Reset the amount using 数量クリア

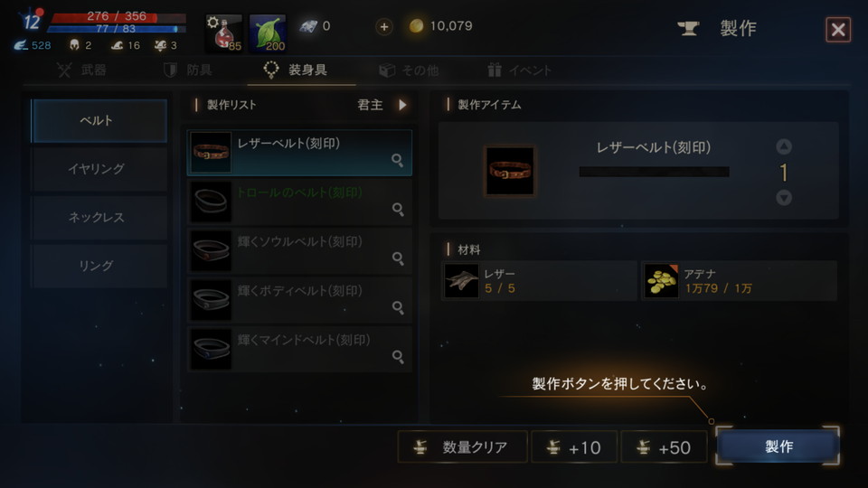coord(462,447)
